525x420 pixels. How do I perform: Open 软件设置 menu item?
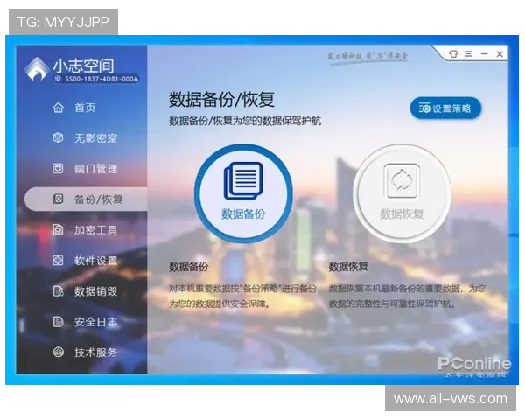[95, 261]
